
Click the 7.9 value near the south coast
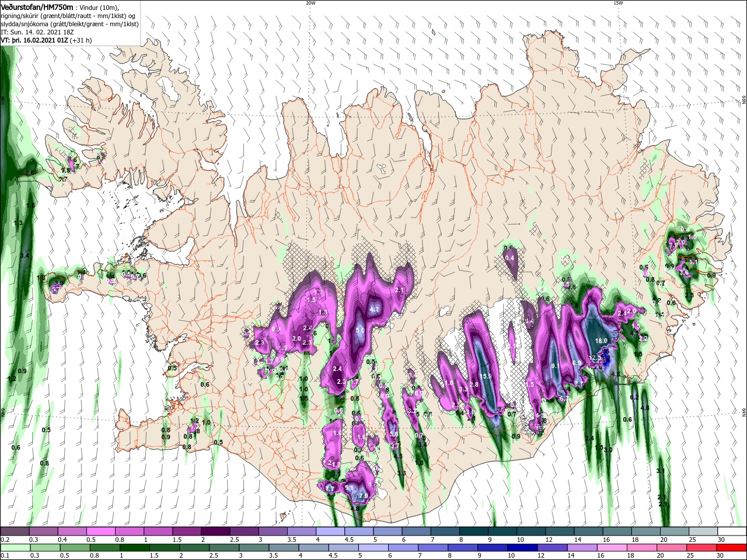coord(364,496)
